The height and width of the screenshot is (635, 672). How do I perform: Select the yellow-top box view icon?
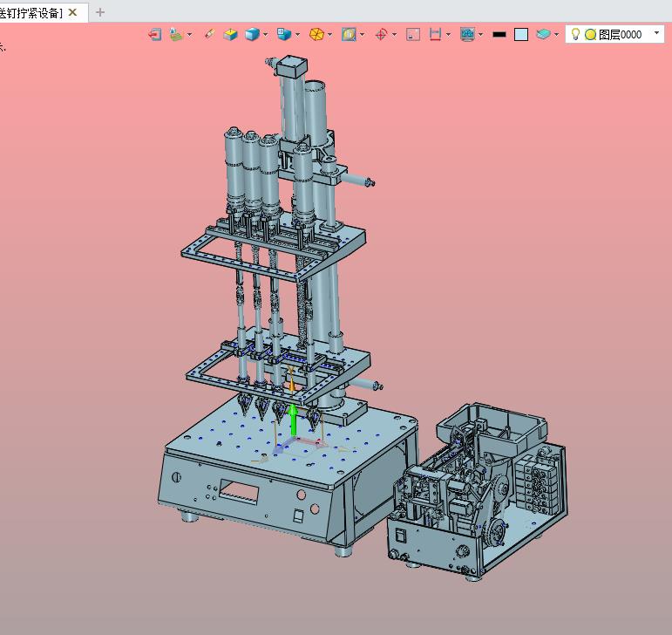pyautogui.click(x=230, y=34)
